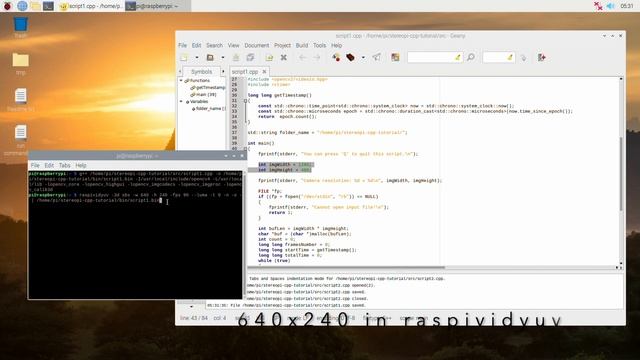Open Geany File menu
The width and height of the screenshot is (640, 360).
(182, 45)
